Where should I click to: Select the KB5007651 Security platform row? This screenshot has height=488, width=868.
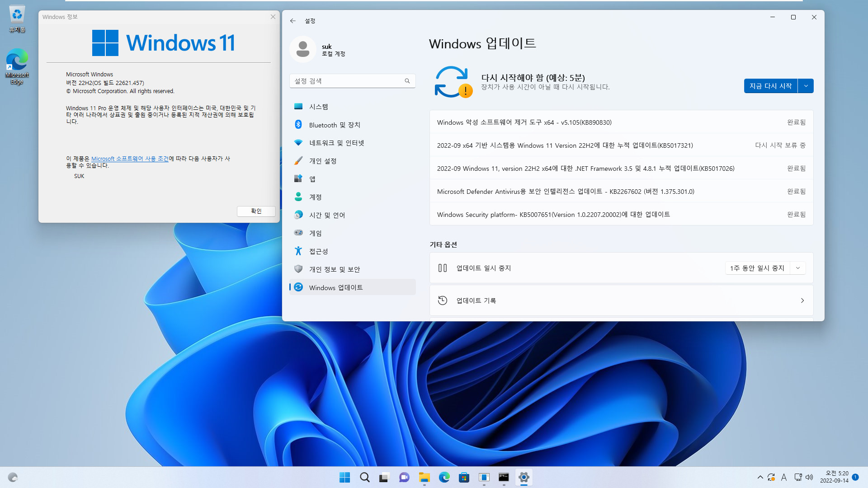coord(621,214)
